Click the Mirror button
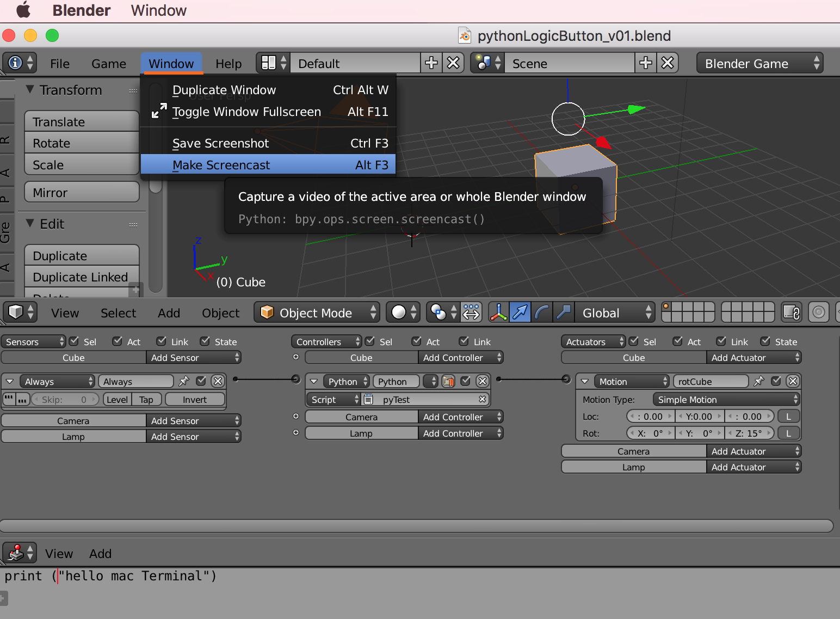Viewport: 840px width, 619px height. coord(82,192)
